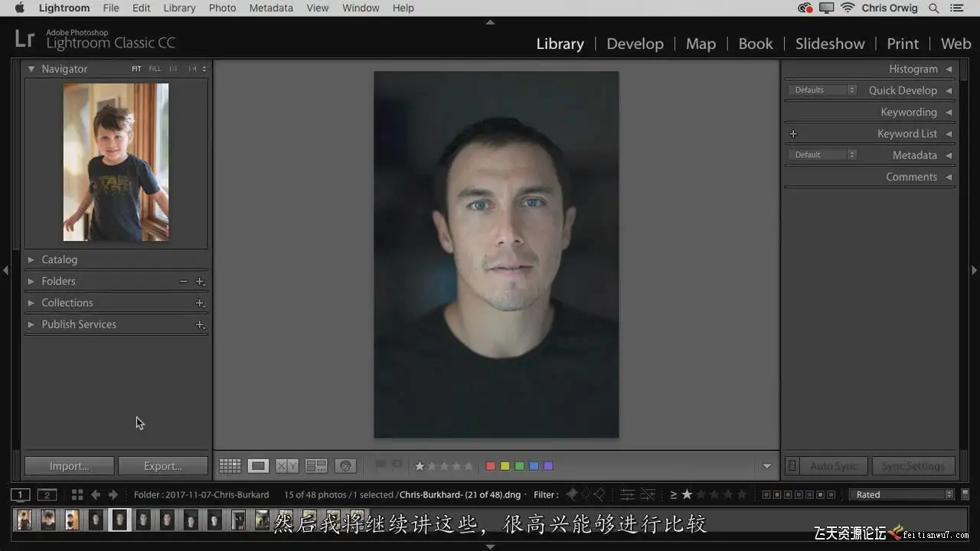Set Navigator zoom to FIT

136,69
